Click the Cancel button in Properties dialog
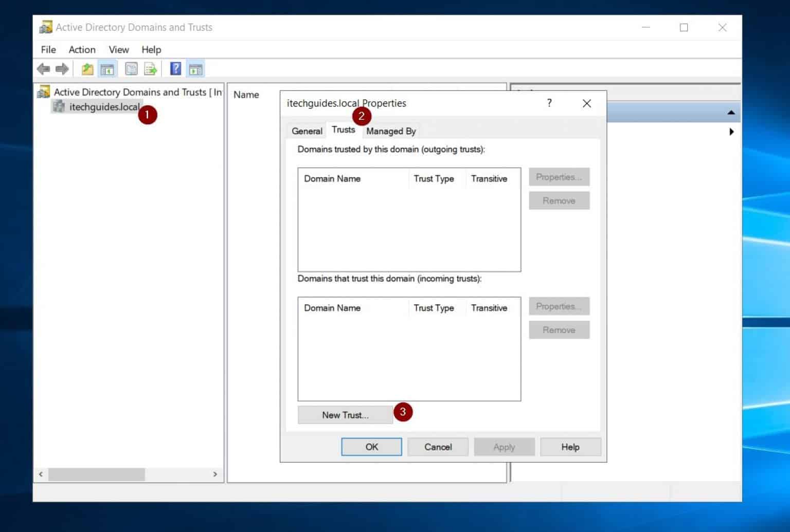The width and height of the screenshot is (790, 532). [438, 447]
